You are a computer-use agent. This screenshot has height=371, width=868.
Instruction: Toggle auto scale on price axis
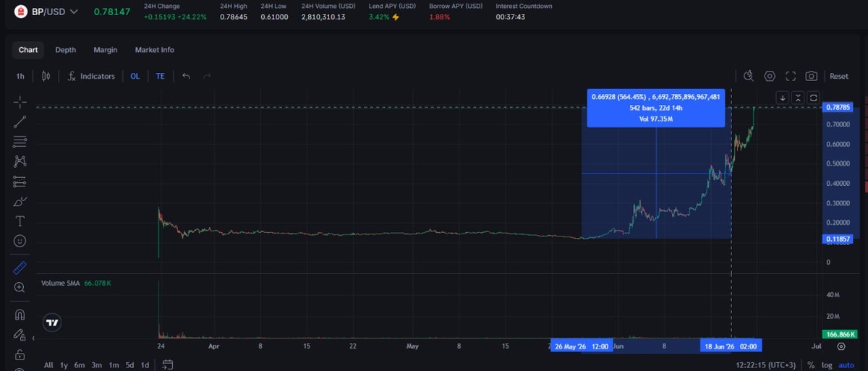click(x=845, y=365)
